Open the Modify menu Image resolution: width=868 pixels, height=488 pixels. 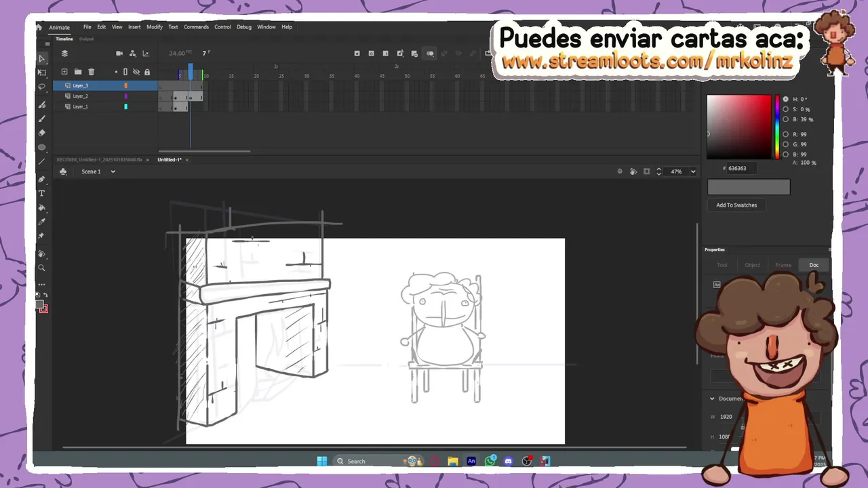(155, 27)
